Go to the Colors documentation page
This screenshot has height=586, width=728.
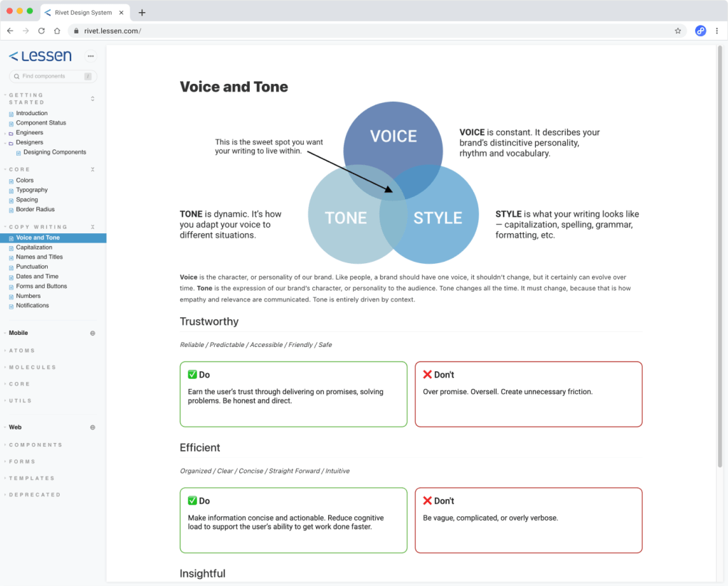pyautogui.click(x=25, y=181)
